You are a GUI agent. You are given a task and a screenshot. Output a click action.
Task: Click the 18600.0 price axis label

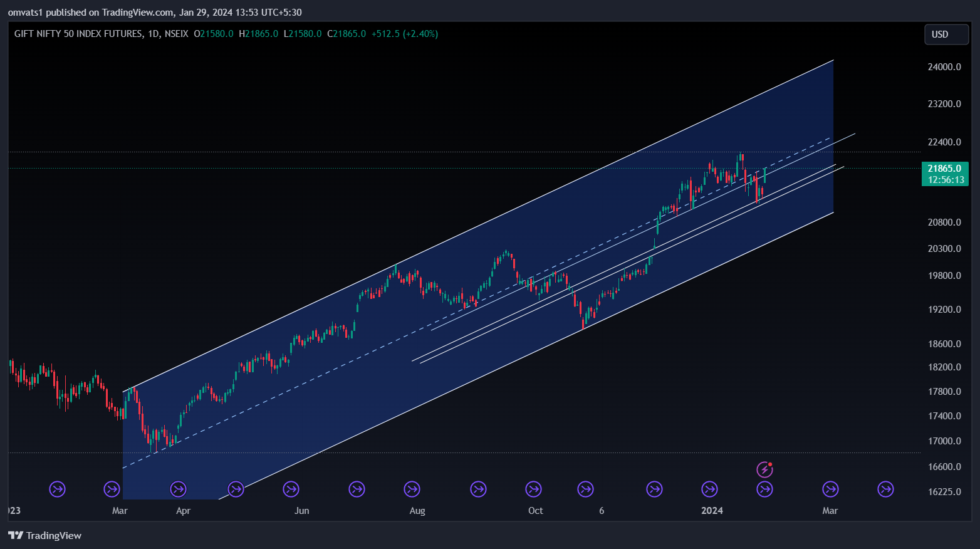944,344
